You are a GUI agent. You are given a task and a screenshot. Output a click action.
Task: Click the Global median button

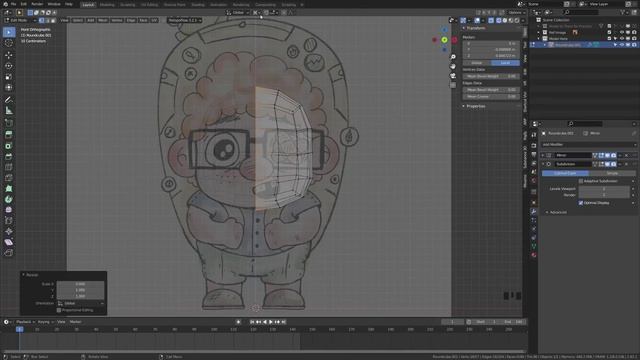pyautogui.click(x=476, y=63)
